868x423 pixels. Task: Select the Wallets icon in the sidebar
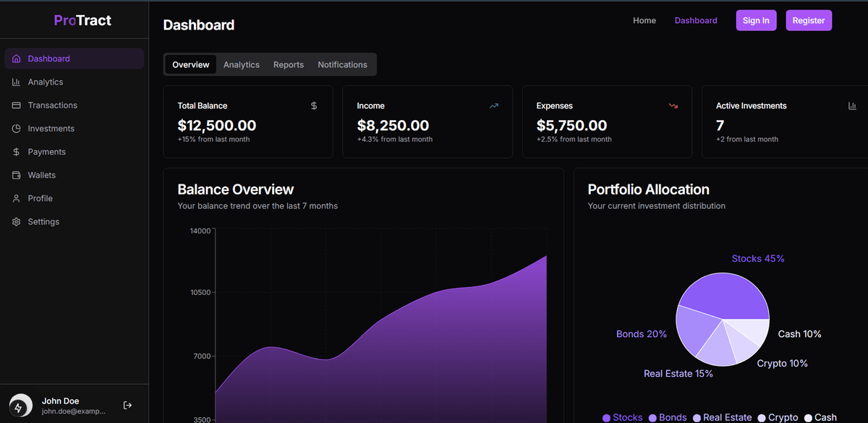pyautogui.click(x=16, y=174)
